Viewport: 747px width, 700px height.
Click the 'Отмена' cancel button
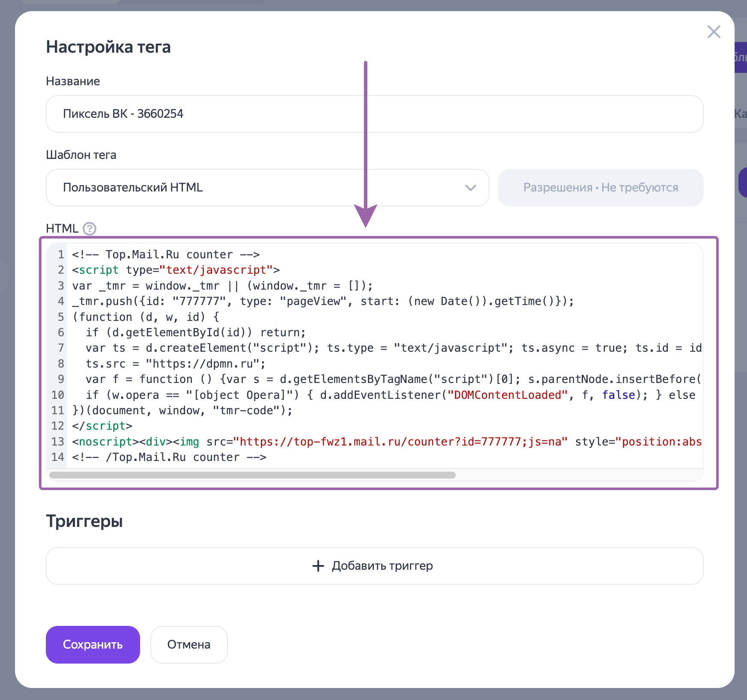point(188,645)
